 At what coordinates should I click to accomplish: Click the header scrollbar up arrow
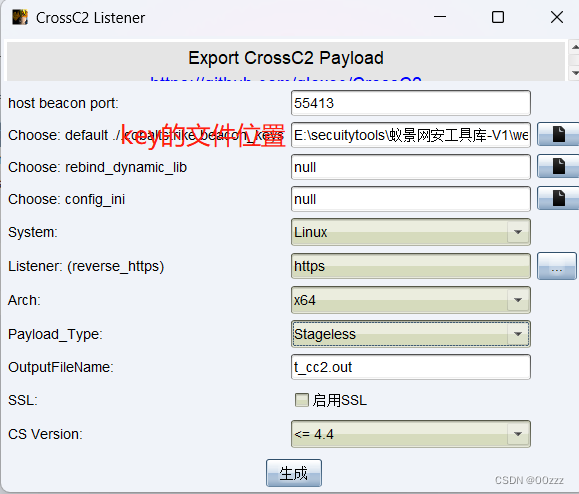575,47
